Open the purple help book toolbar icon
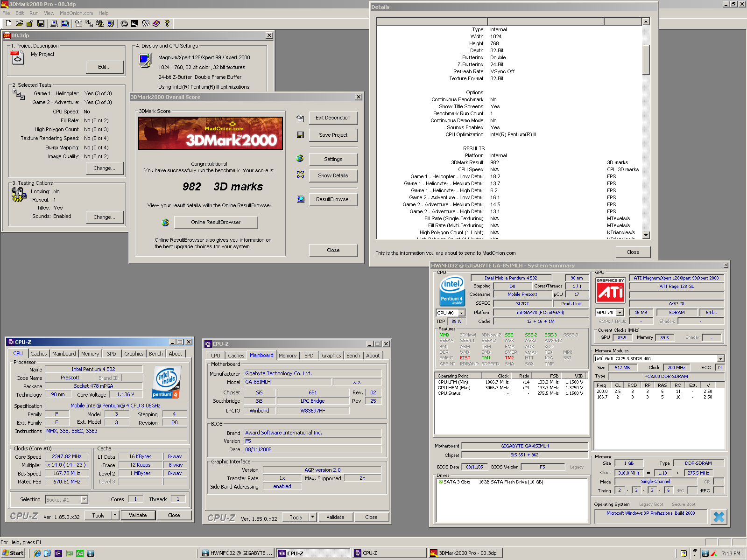Image resolution: width=747 pixels, height=560 pixels. tap(156, 23)
